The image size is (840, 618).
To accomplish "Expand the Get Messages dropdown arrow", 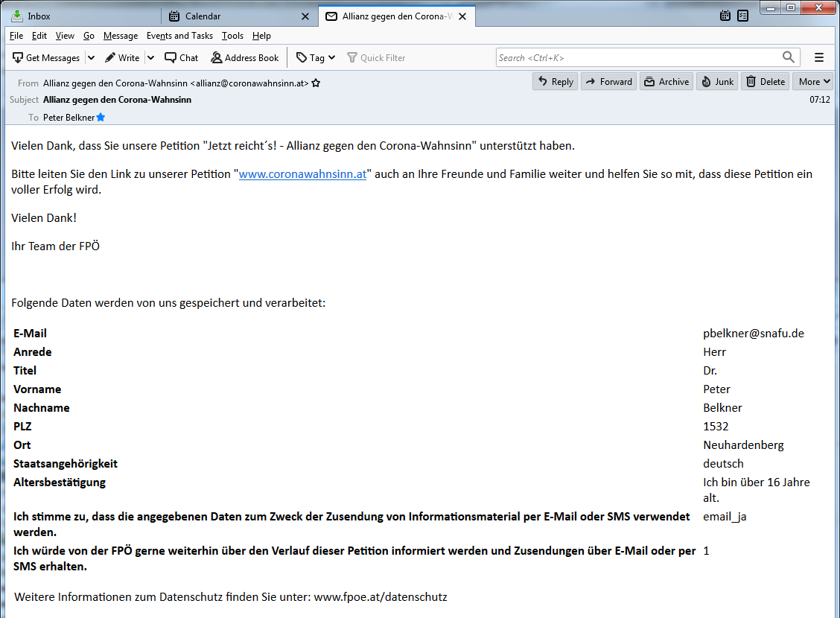I will tap(91, 57).
